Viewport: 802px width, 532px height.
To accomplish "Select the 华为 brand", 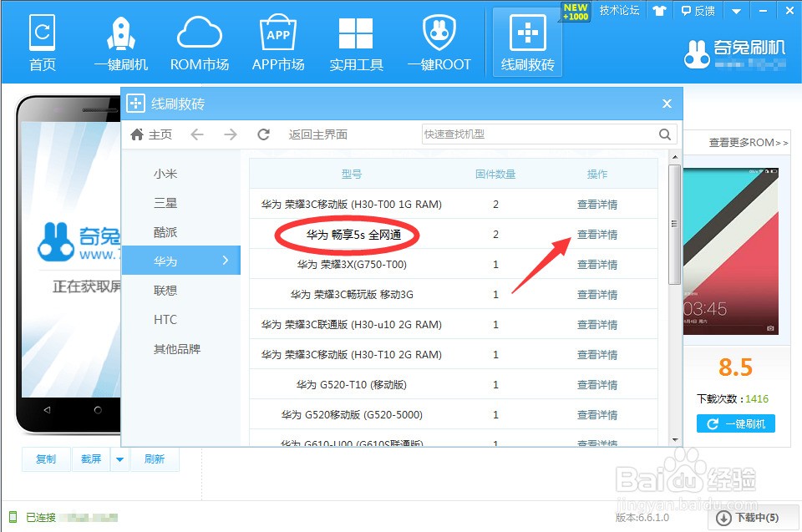I will click(181, 261).
